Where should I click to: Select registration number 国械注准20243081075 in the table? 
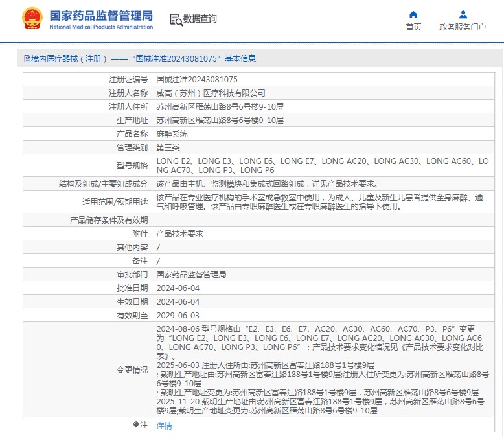coord(197,80)
